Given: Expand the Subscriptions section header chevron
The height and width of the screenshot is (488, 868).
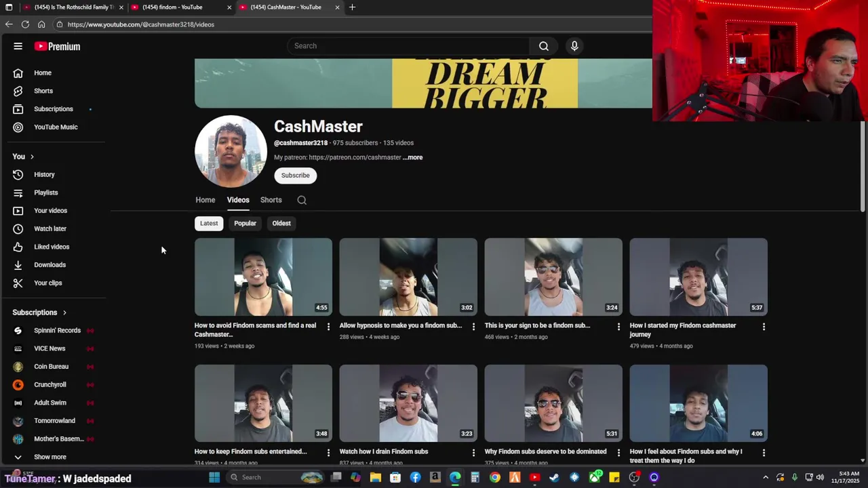Looking at the screenshot, I should (x=64, y=312).
